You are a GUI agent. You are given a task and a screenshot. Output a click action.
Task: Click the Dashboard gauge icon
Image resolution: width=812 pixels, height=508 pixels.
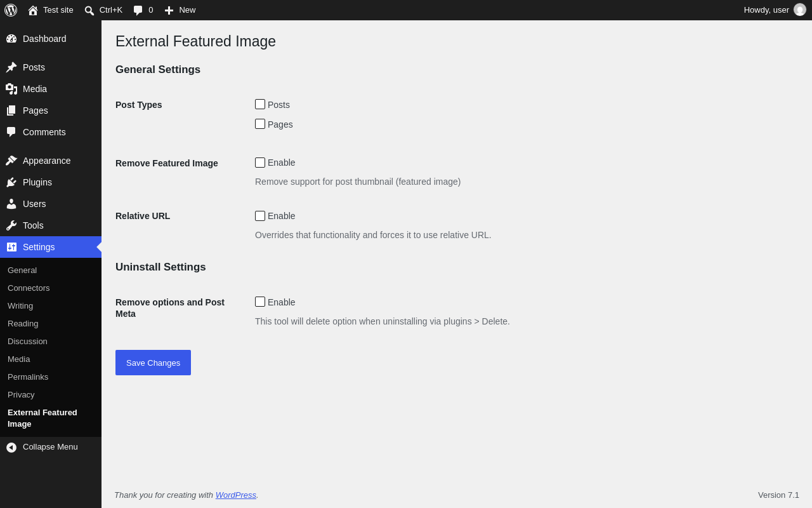11,39
